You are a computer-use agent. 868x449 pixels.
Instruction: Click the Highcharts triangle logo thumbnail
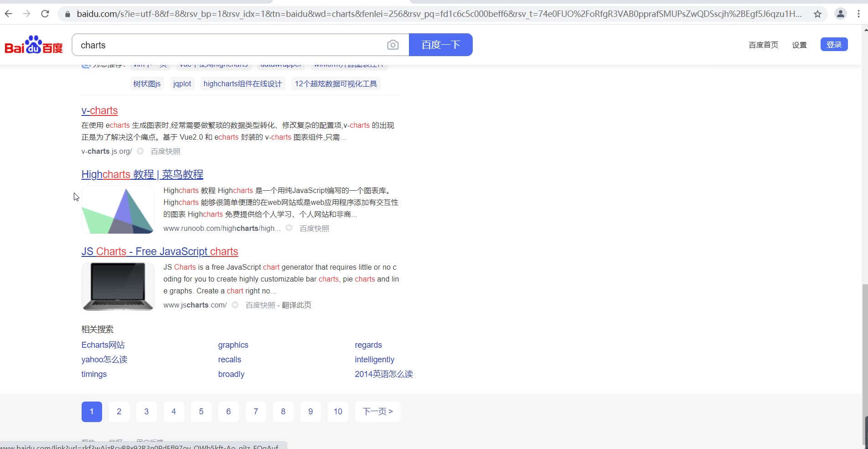click(118, 209)
